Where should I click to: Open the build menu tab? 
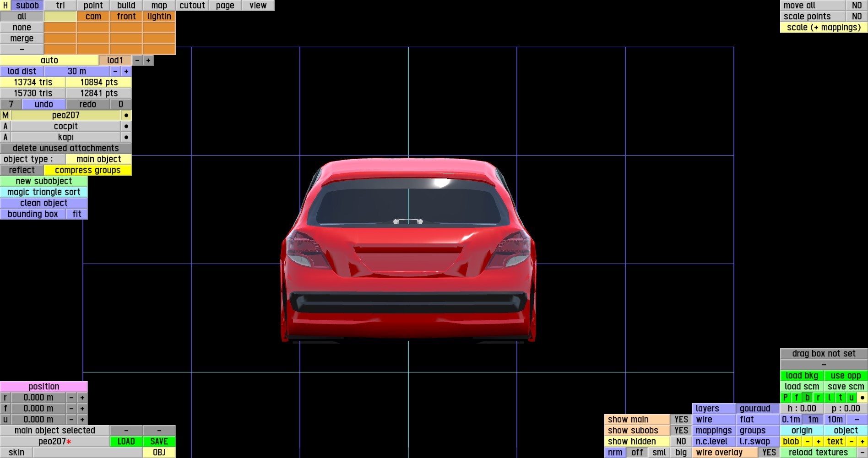pyautogui.click(x=126, y=5)
